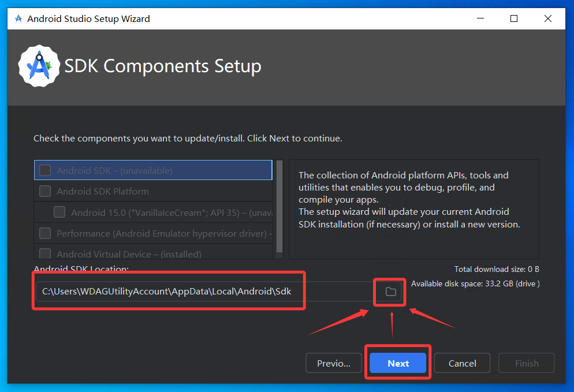The width and height of the screenshot is (574, 392).
Task: Select the Android SDK Platform row label
Action: coord(103,191)
